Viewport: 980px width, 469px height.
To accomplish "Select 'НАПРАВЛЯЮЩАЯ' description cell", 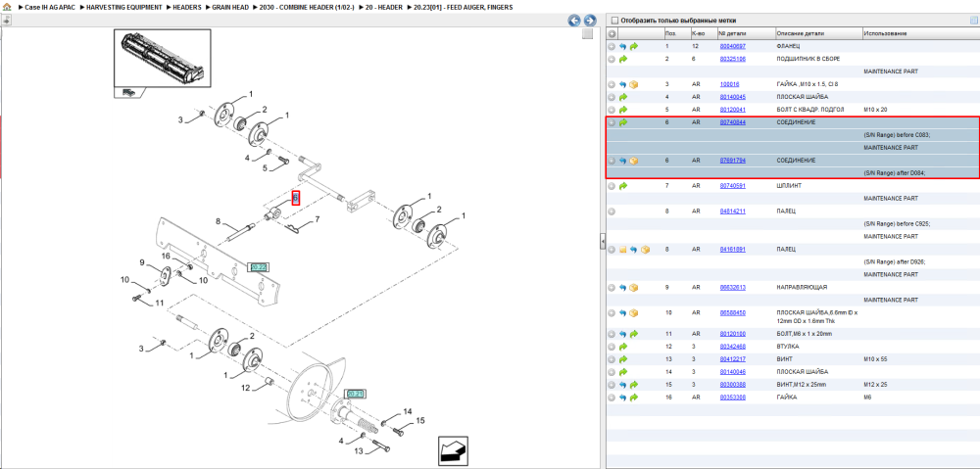I will tap(802, 287).
